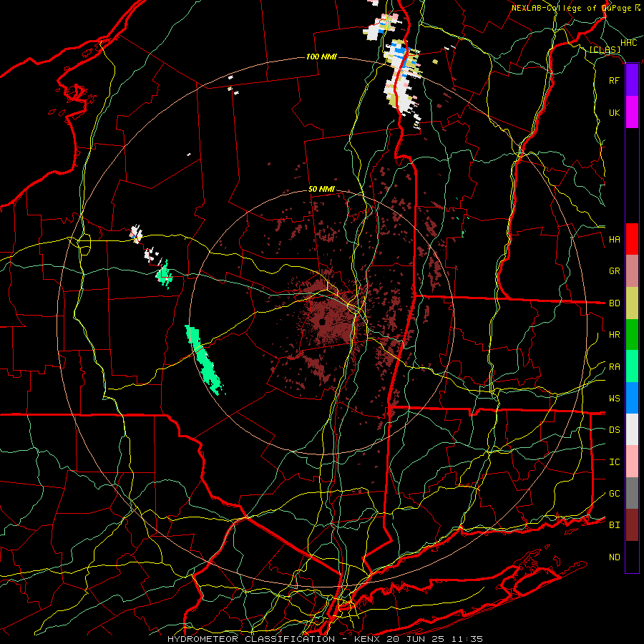644x644 pixels.
Task: Click the UK legend label
Action: pyautogui.click(x=615, y=112)
